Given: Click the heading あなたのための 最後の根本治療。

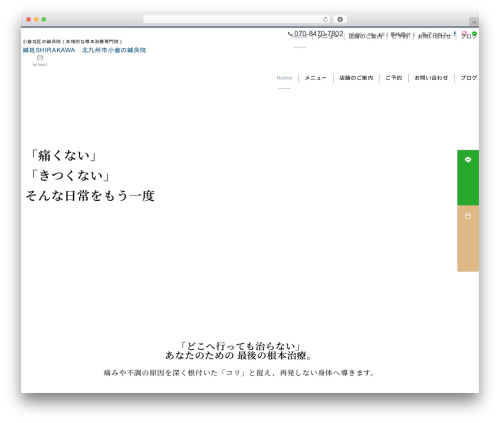Looking at the screenshot, I should point(239,356).
